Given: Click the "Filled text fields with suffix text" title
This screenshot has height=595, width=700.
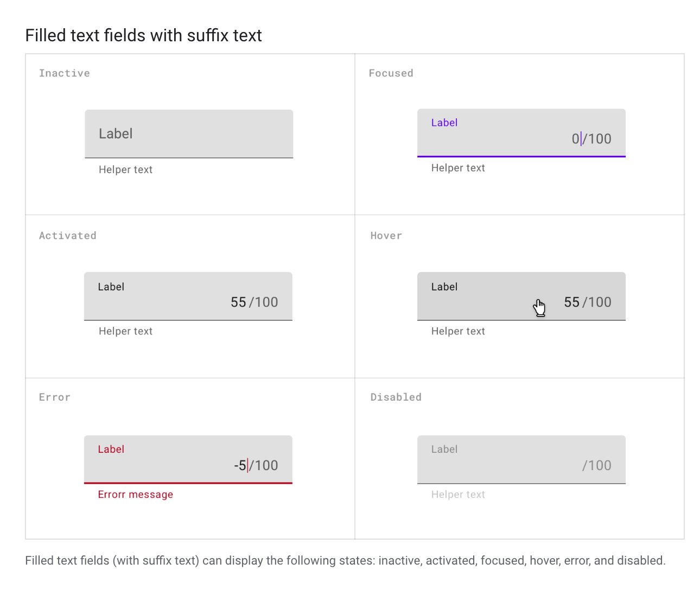Looking at the screenshot, I should point(144,36).
